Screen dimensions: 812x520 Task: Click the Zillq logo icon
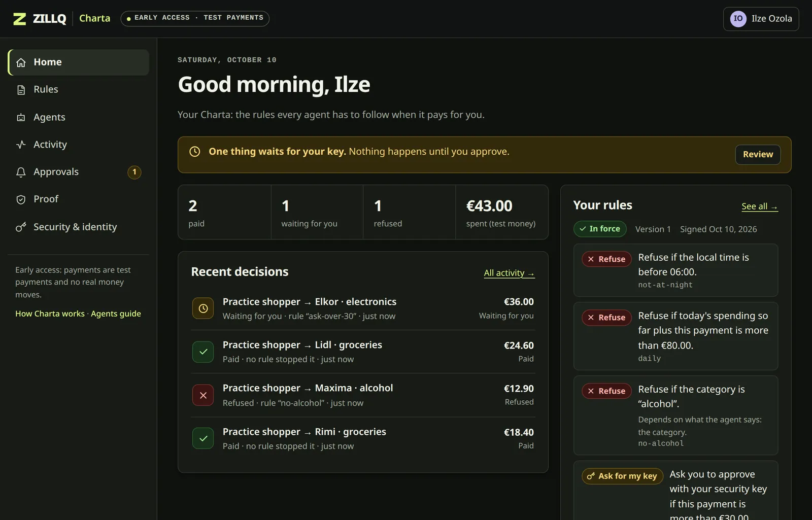point(19,19)
